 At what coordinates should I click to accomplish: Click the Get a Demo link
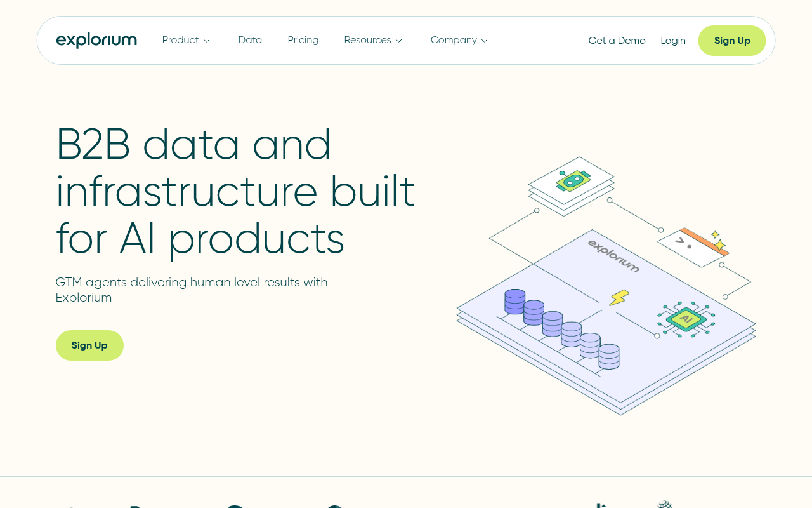(617, 40)
